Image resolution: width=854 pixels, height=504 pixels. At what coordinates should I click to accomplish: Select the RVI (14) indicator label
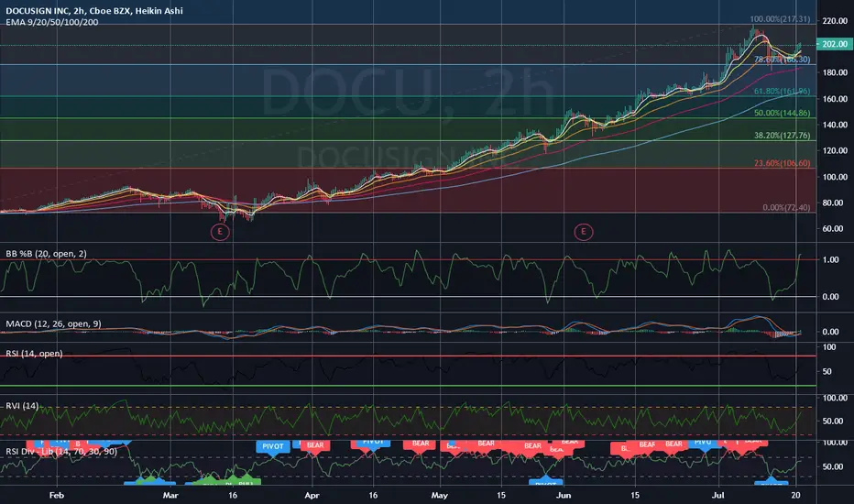[x=22, y=406]
